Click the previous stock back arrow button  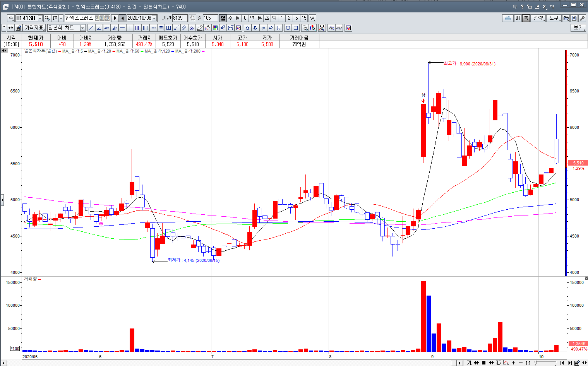123,18
